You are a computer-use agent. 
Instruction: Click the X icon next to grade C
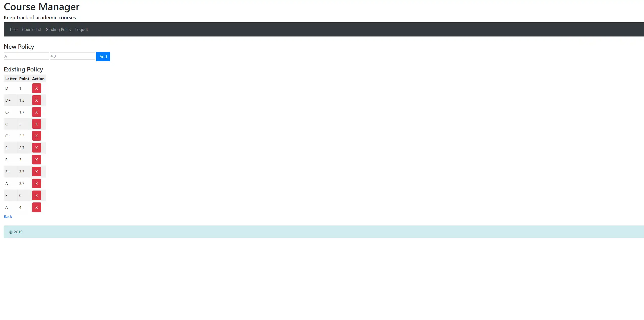36,124
